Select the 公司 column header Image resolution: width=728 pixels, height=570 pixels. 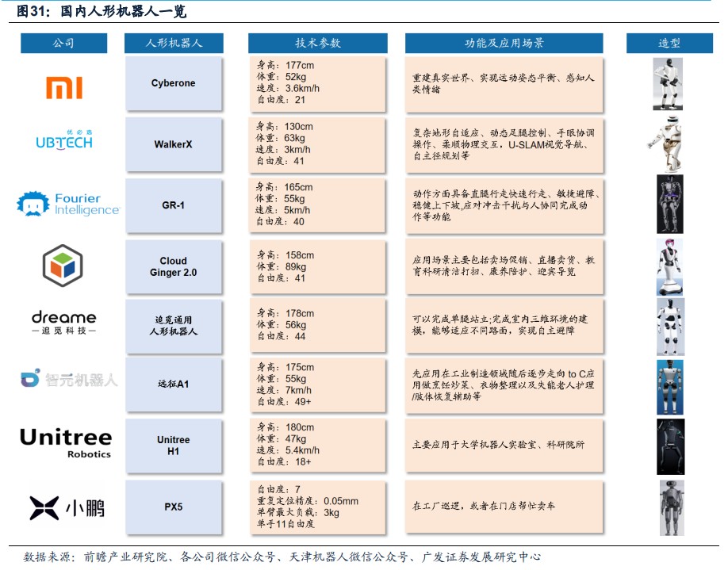point(64,44)
